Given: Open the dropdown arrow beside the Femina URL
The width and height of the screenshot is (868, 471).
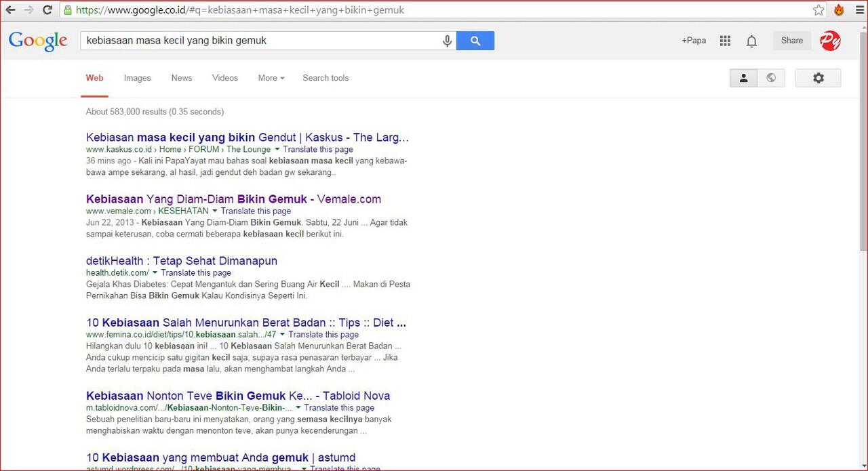Looking at the screenshot, I should click(x=282, y=335).
